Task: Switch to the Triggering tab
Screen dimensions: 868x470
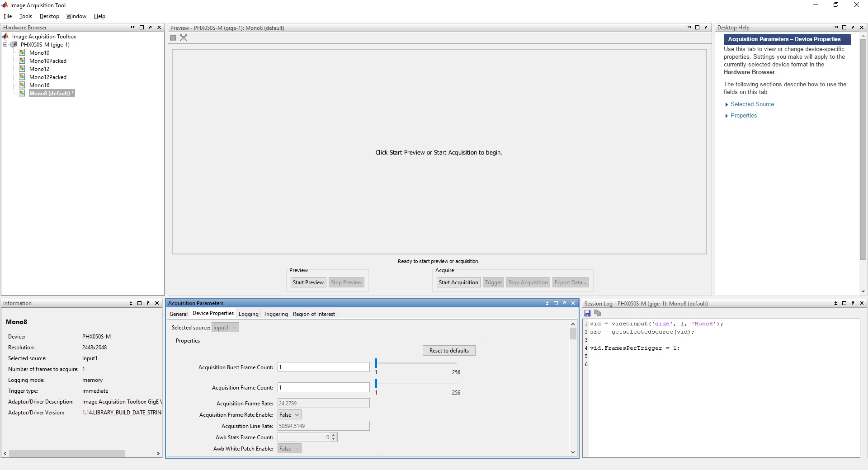Action: point(275,314)
